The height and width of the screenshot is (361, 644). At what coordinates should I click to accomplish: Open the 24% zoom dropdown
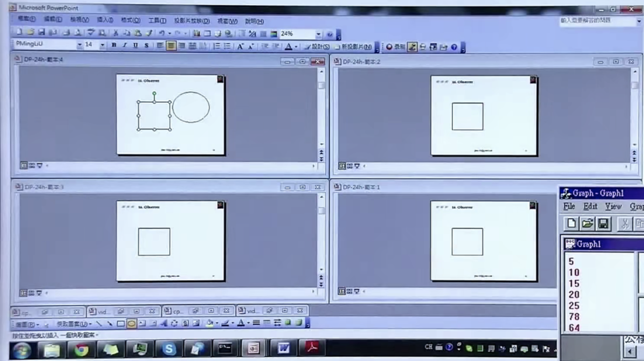(x=318, y=34)
